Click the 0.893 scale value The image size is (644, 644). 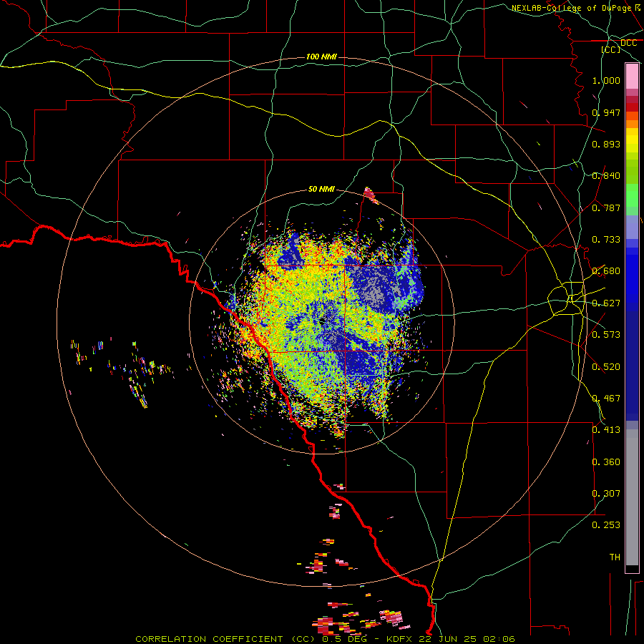(x=606, y=144)
